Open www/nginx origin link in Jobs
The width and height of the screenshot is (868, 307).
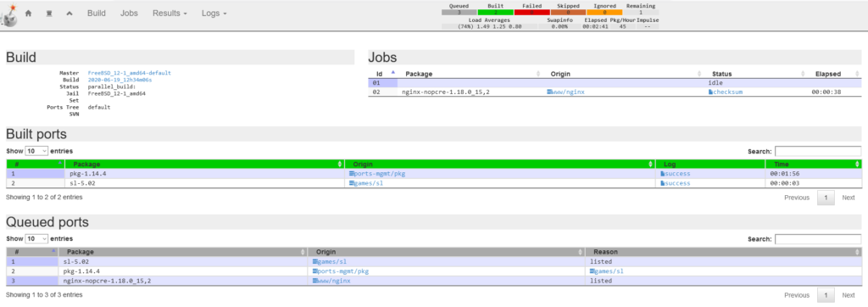pyautogui.click(x=568, y=92)
